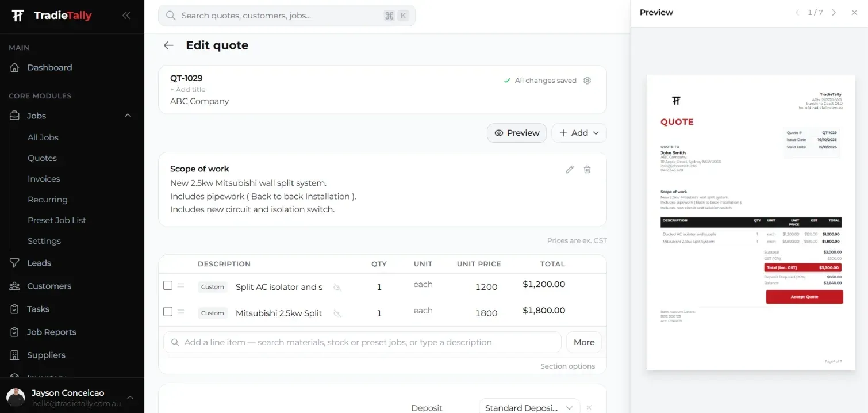Viewport: 868px width, 413px height.
Task: Open the All Jobs page
Action: [43, 137]
